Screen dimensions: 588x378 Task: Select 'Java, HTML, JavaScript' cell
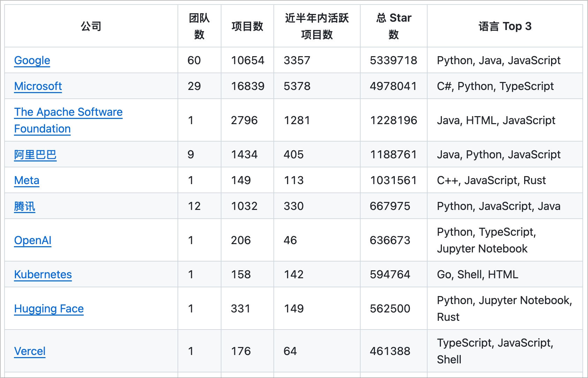[x=496, y=120]
